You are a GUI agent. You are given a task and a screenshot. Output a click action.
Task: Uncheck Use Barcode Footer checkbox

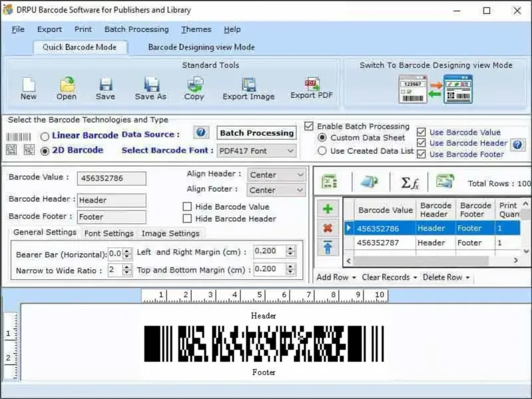coord(421,154)
